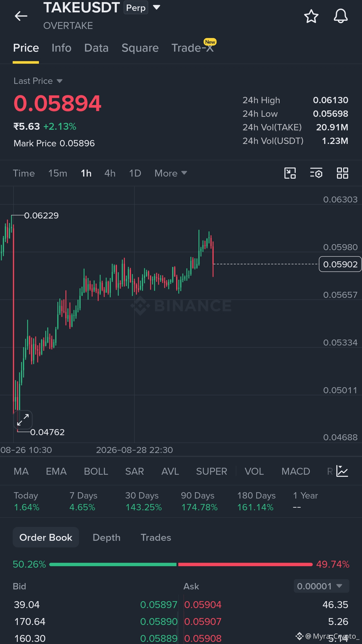Screen dimensions: 362x644
Task: Toggle the SUPER indicator
Action: 211,471
